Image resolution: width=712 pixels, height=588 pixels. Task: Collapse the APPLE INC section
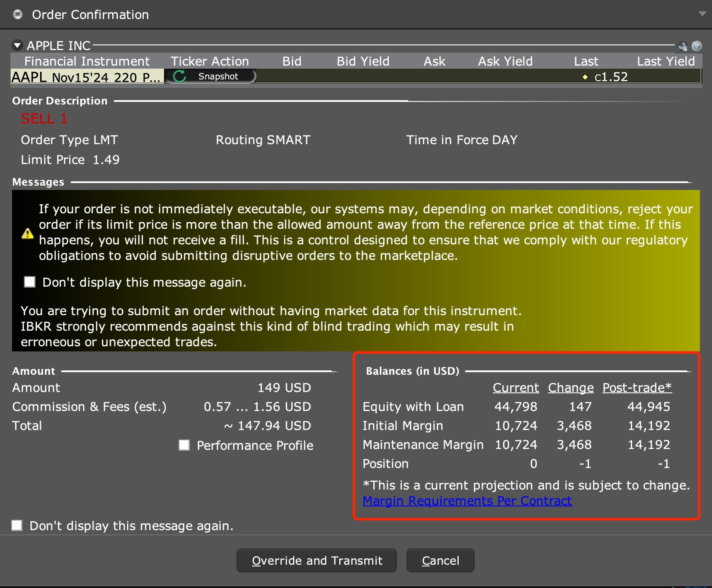pyautogui.click(x=17, y=45)
